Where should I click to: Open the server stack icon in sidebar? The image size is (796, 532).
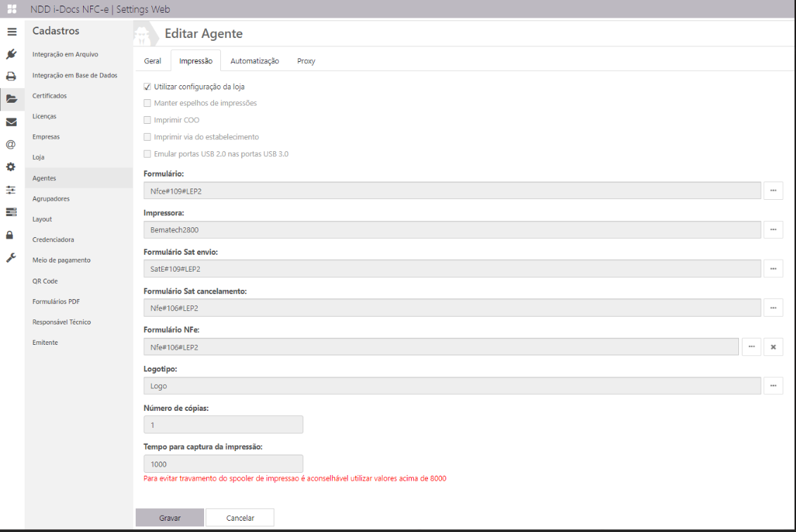coord(11,213)
